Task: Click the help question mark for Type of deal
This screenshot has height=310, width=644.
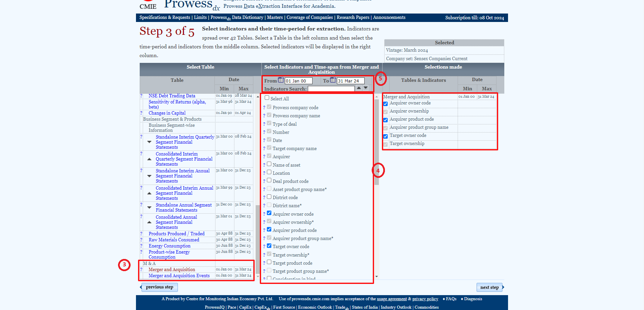Action: (264, 124)
